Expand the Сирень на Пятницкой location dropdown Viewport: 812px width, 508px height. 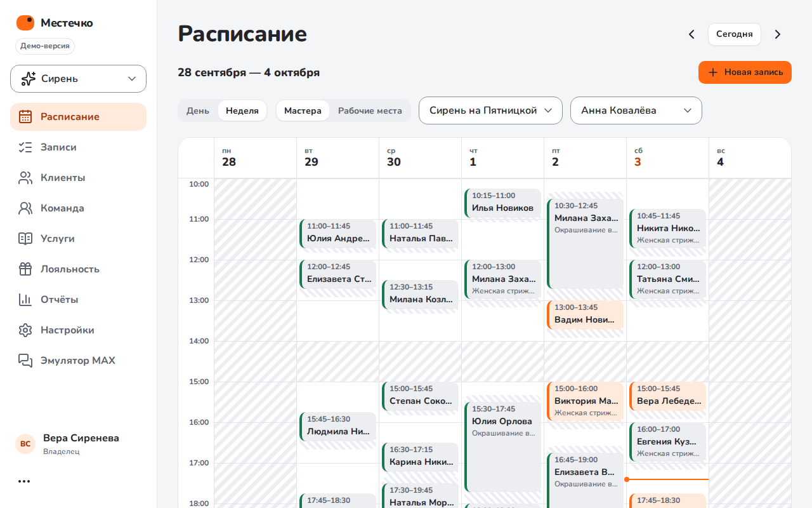point(490,110)
